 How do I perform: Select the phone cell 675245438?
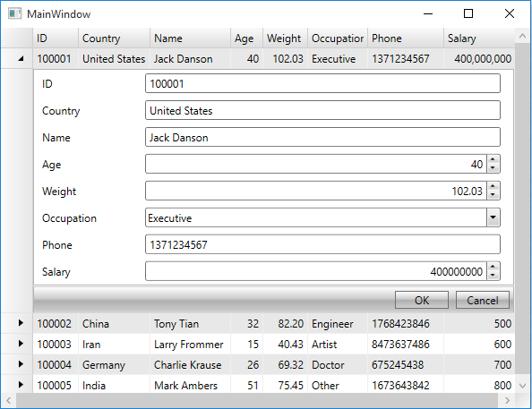tap(406, 365)
